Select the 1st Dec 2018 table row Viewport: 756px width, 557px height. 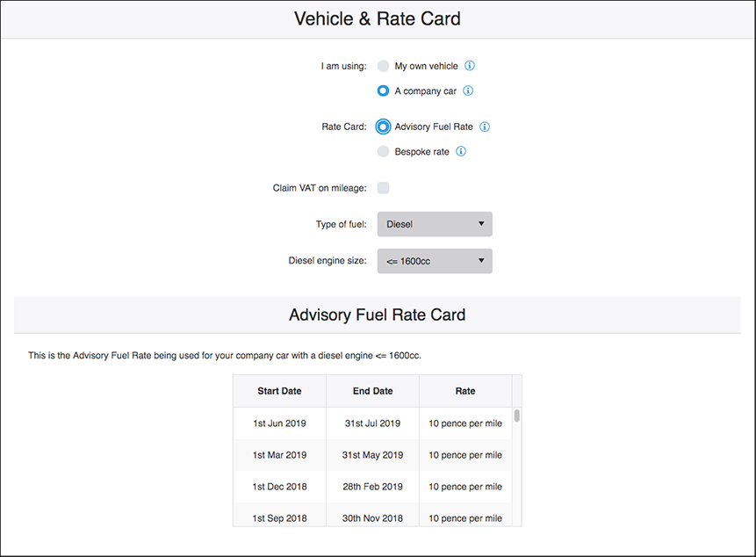(372, 487)
